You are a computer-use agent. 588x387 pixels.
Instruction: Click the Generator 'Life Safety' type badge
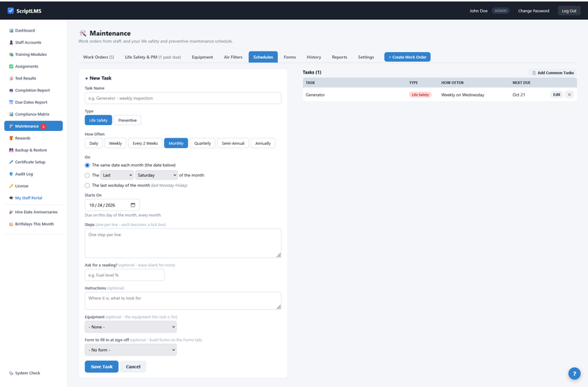click(x=420, y=95)
